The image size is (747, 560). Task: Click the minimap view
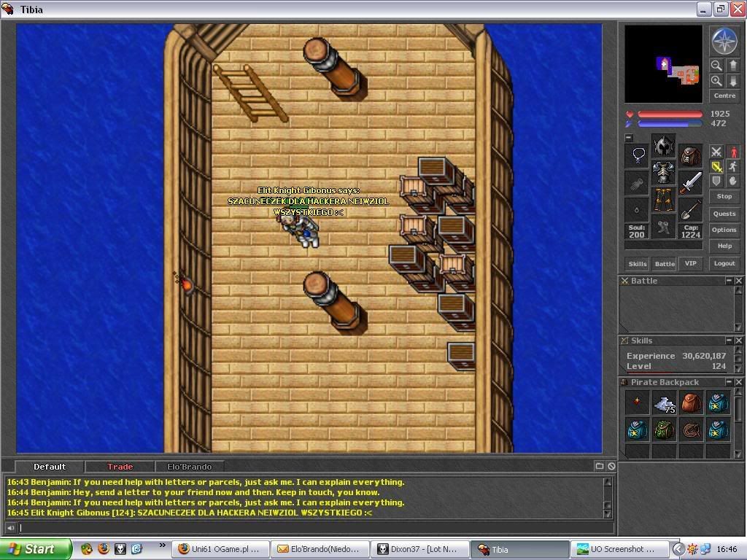click(x=664, y=64)
